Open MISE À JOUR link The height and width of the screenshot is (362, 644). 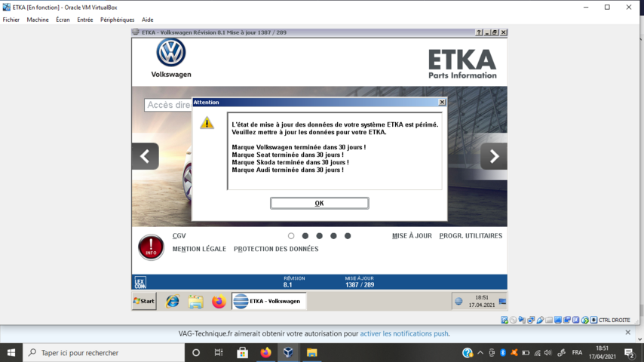412,236
